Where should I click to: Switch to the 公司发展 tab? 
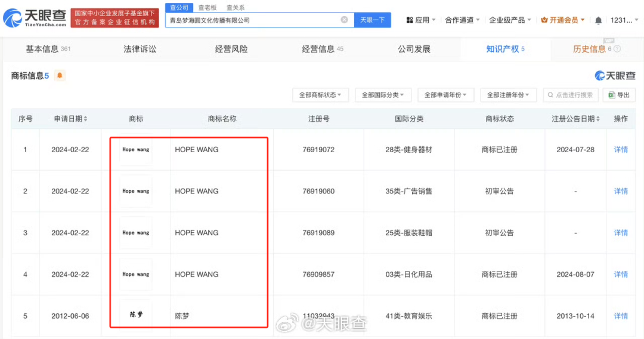coord(414,49)
